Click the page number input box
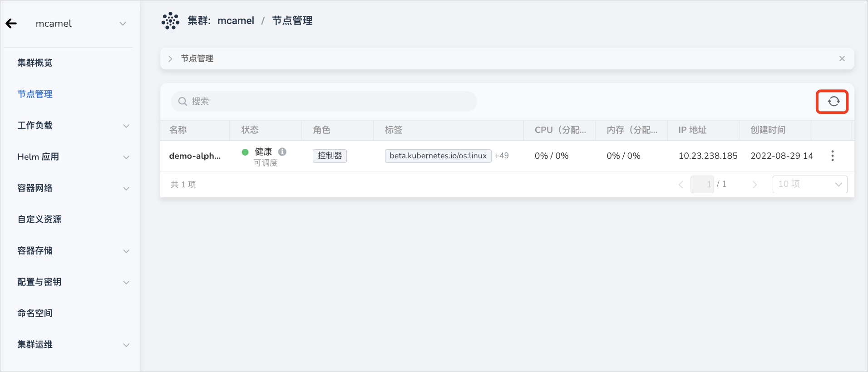This screenshot has width=868, height=372. [702, 184]
